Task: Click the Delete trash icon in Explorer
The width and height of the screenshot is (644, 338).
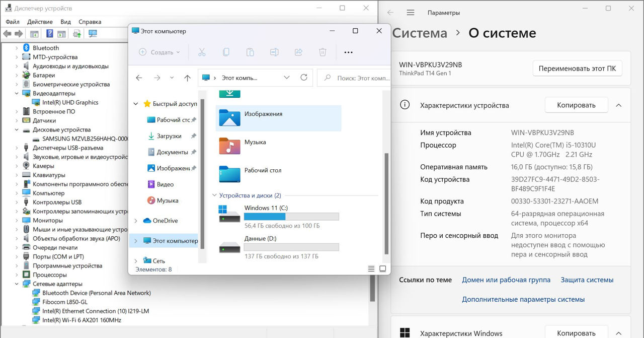Action: pos(323,52)
